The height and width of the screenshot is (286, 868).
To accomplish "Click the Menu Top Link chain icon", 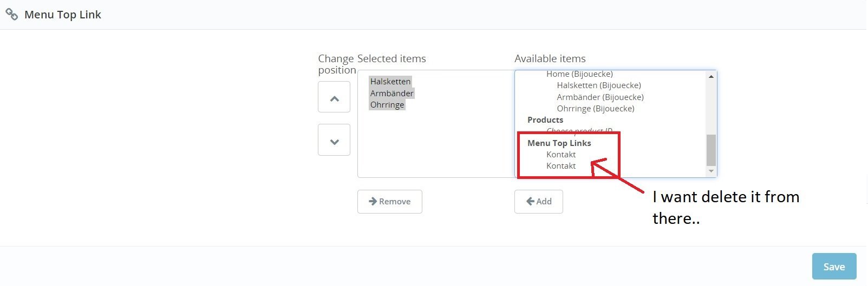I will point(11,15).
